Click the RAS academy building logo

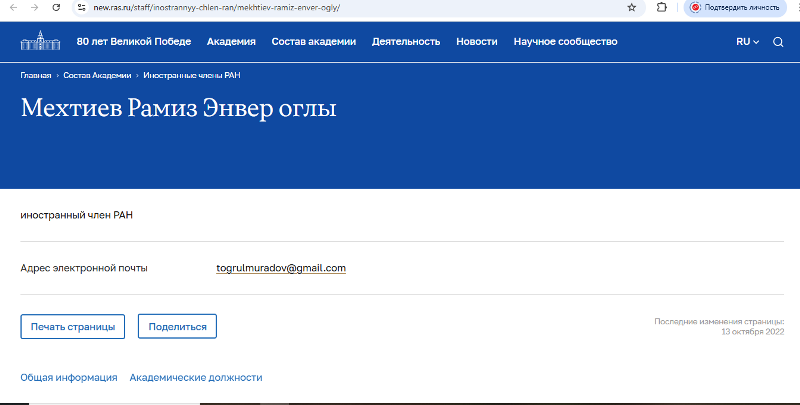point(42,42)
